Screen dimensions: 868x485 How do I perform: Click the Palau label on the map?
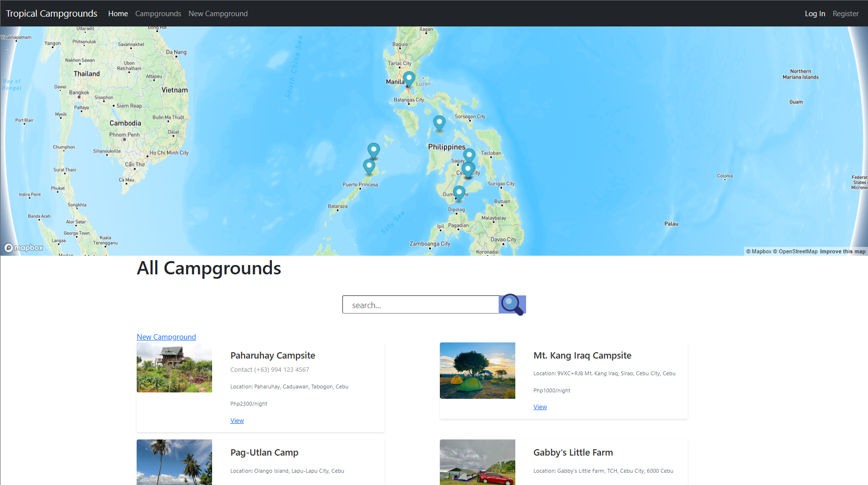(671, 224)
